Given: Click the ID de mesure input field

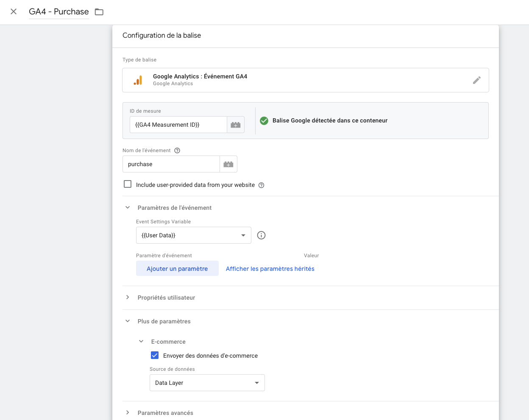Looking at the screenshot, I should (178, 125).
